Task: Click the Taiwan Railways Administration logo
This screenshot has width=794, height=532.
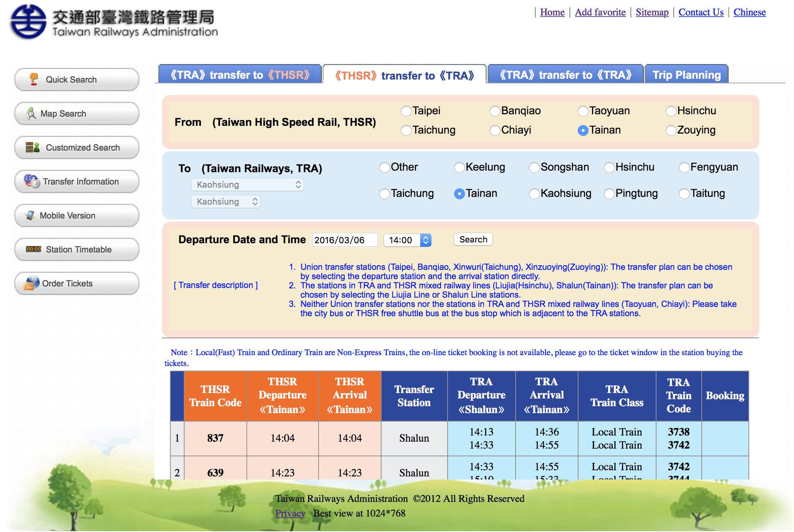Action: [x=29, y=22]
